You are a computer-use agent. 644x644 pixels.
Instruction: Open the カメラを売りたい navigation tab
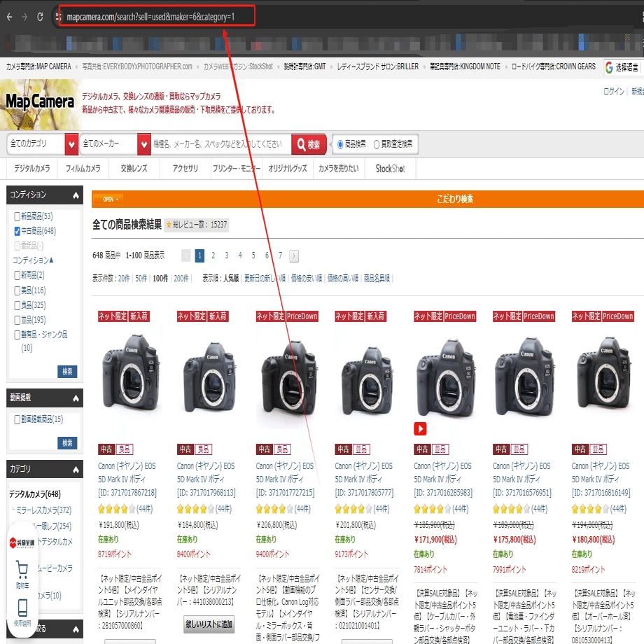pyautogui.click(x=339, y=169)
